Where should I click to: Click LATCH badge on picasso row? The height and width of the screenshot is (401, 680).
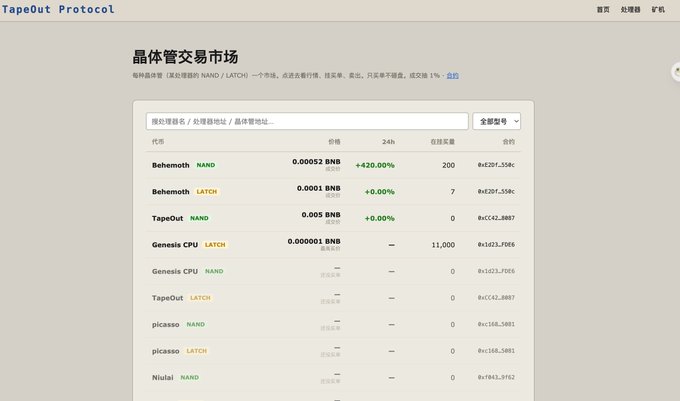(x=196, y=351)
